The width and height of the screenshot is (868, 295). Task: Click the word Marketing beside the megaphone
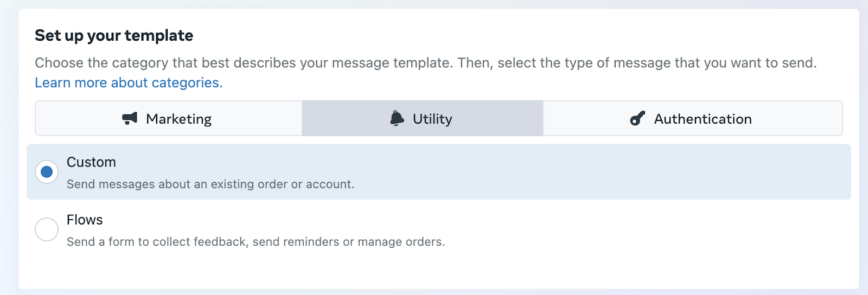179,119
